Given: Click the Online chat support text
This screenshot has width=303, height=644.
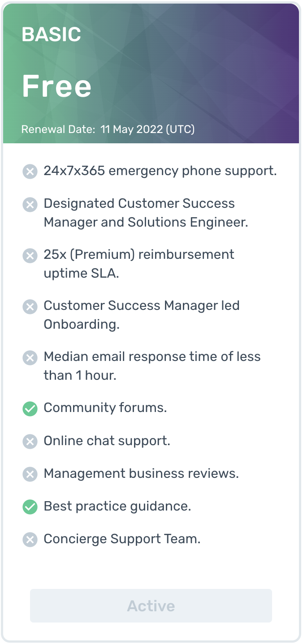Looking at the screenshot, I should [x=107, y=441].
